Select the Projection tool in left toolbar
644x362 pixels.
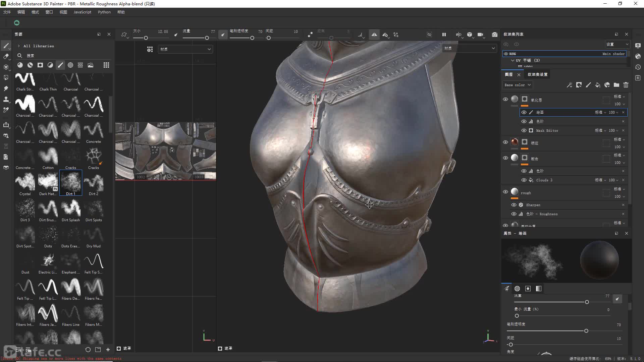click(x=6, y=67)
